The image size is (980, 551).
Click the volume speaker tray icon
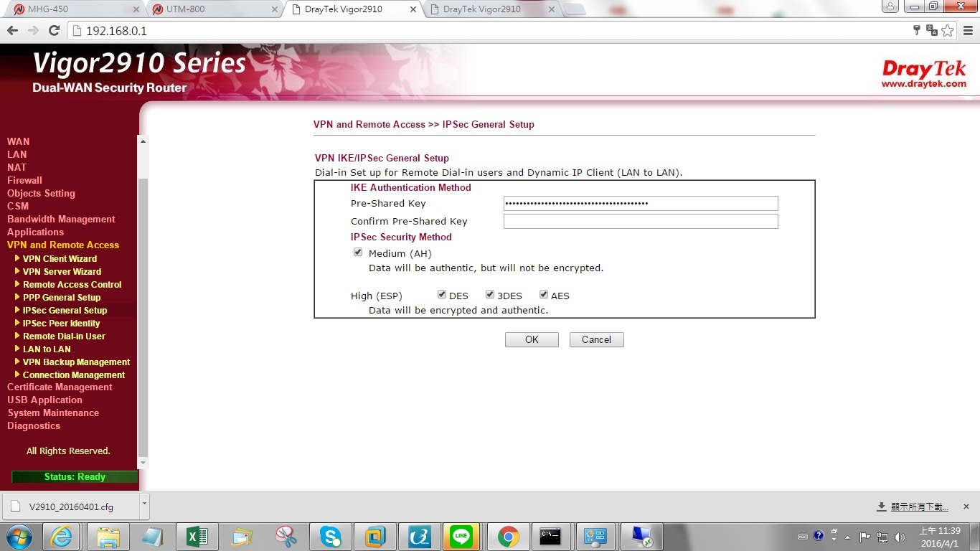[900, 537]
